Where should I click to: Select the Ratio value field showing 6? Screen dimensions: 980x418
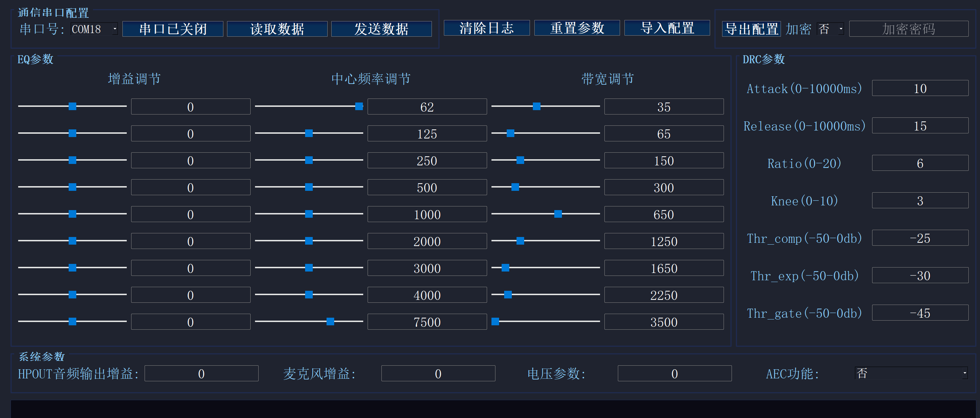click(x=920, y=163)
